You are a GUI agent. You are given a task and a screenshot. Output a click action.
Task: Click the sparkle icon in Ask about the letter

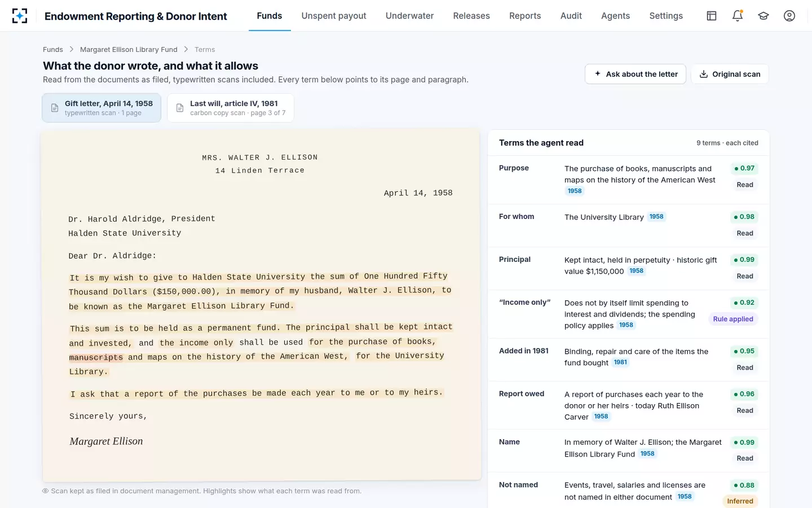(598, 74)
